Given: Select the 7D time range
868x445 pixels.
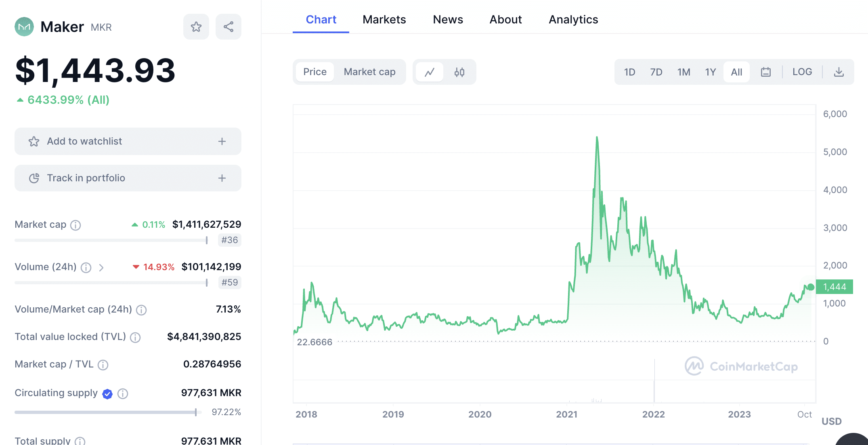Looking at the screenshot, I should tap(655, 71).
